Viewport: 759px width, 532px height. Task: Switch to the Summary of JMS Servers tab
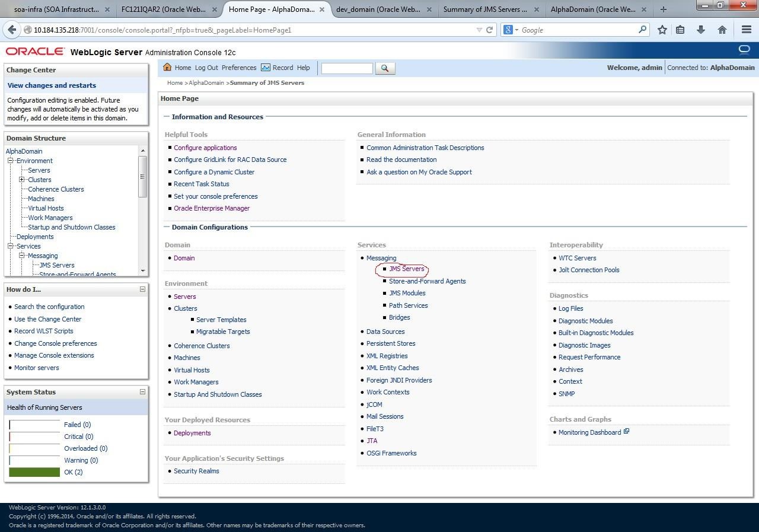point(485,9)
